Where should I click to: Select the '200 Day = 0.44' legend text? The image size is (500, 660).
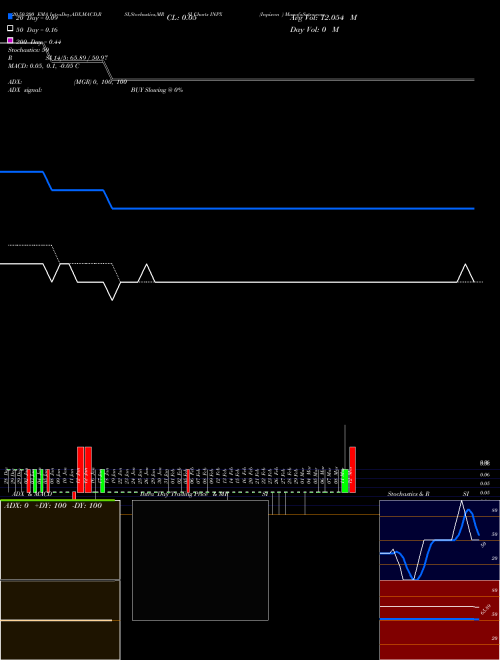tap(39, 42)
